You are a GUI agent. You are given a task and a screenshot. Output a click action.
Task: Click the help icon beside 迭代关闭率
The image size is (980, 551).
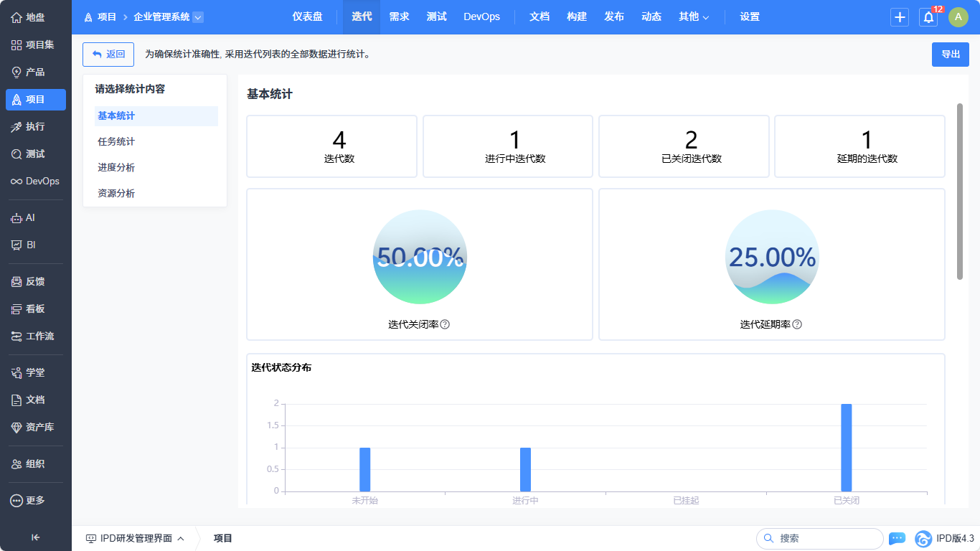tap(445, 324)
